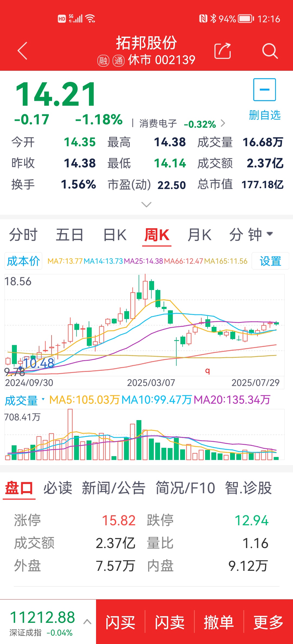The width and height of the screenshot is (293, 644).
Task: Tap the Bluetooth status icon
Action: click(214, 19)
